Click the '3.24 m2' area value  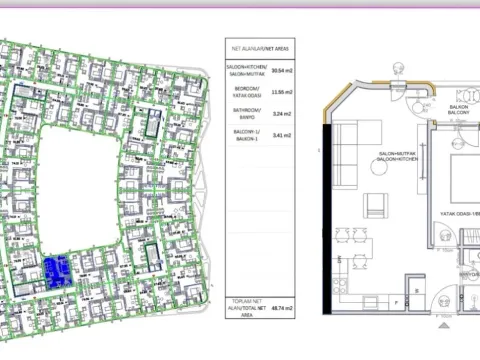click(x=282, y=114)
